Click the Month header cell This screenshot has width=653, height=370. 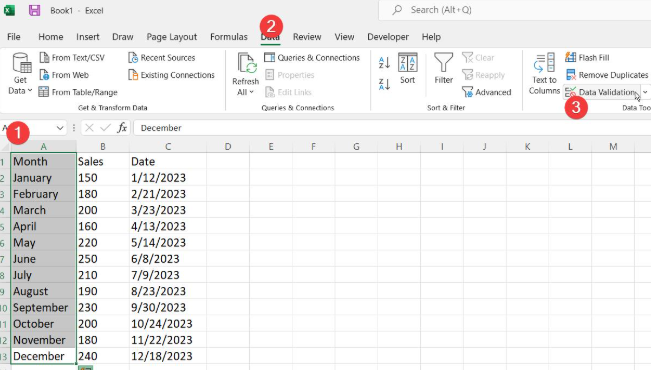click(x=43, y=162)
